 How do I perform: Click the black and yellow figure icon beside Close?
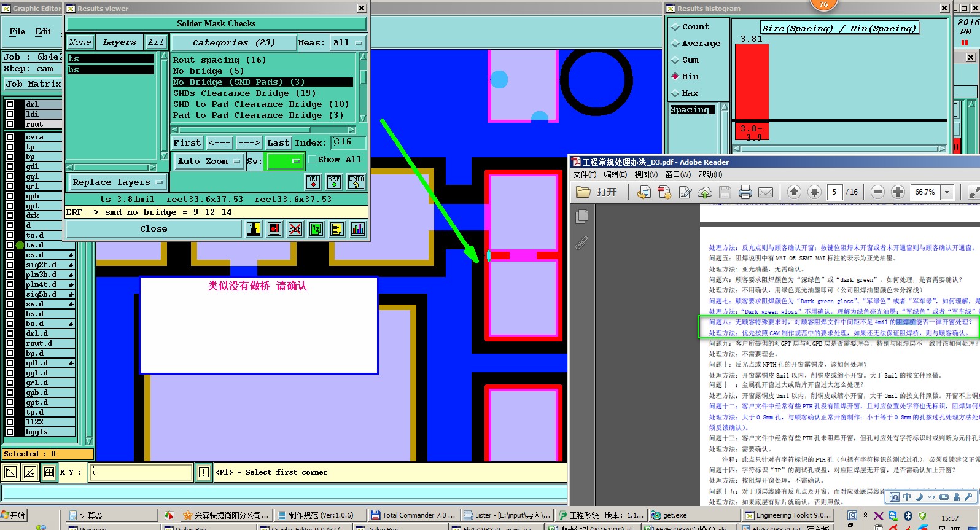(x=254, y=229)
